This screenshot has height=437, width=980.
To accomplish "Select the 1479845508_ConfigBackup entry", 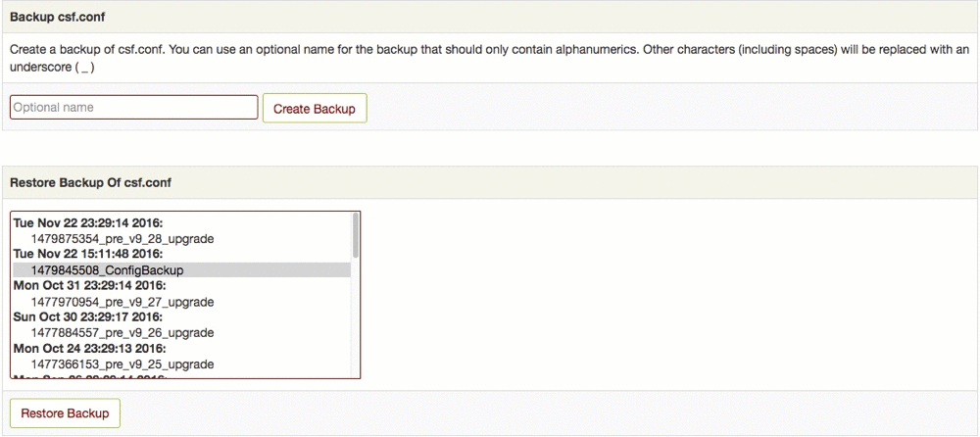I will [108, 270].
